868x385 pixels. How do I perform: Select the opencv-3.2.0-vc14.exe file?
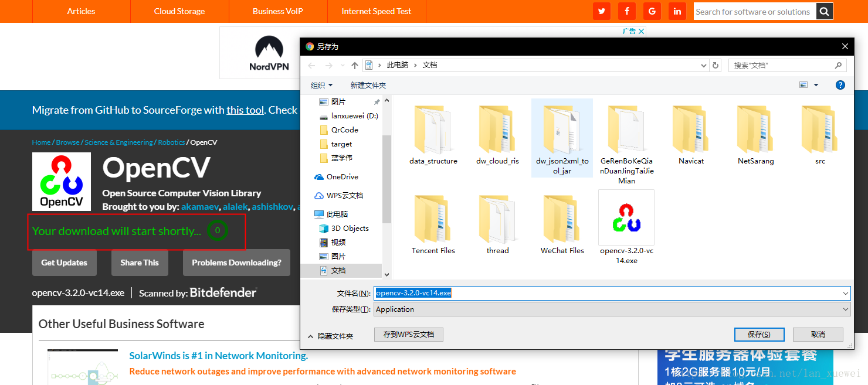coord(626,227)
